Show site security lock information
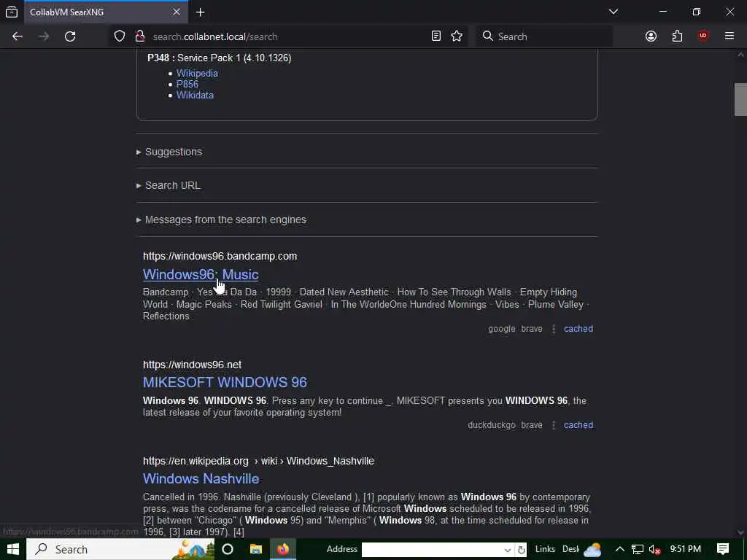 (x=140, y=36)
